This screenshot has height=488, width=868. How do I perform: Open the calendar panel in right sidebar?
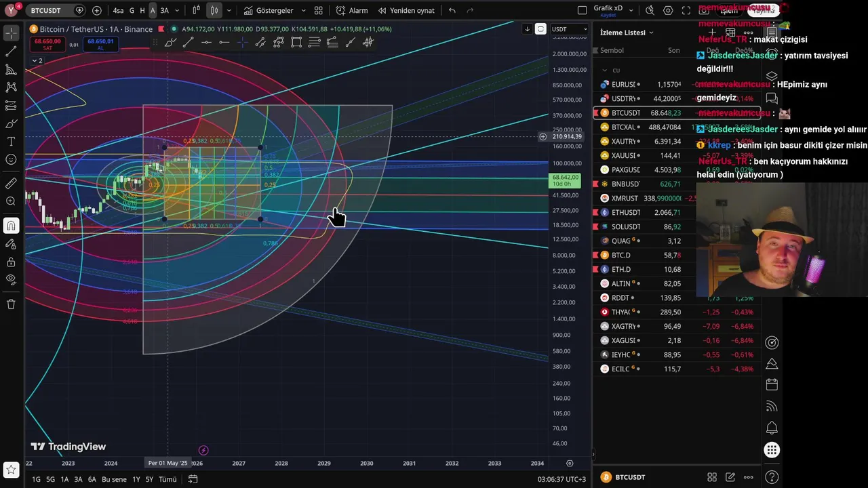[772, 384]
